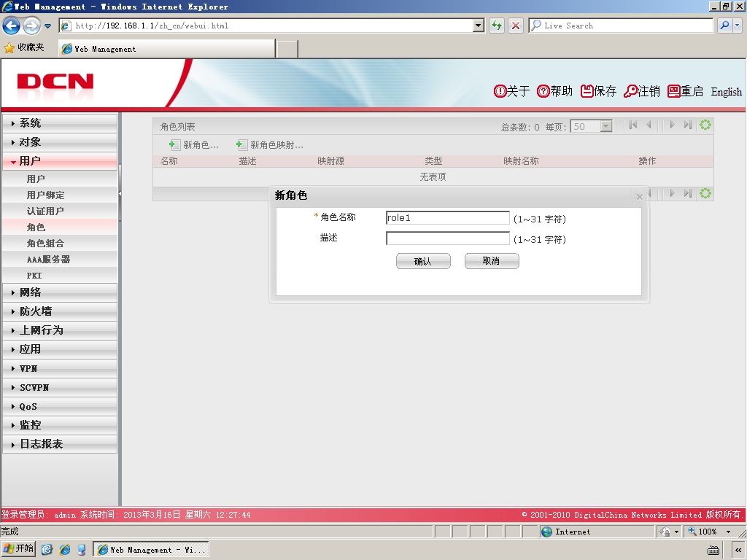Open the Windows 开始 Start menu
This screenshot has width=747, height=560.
18,548
